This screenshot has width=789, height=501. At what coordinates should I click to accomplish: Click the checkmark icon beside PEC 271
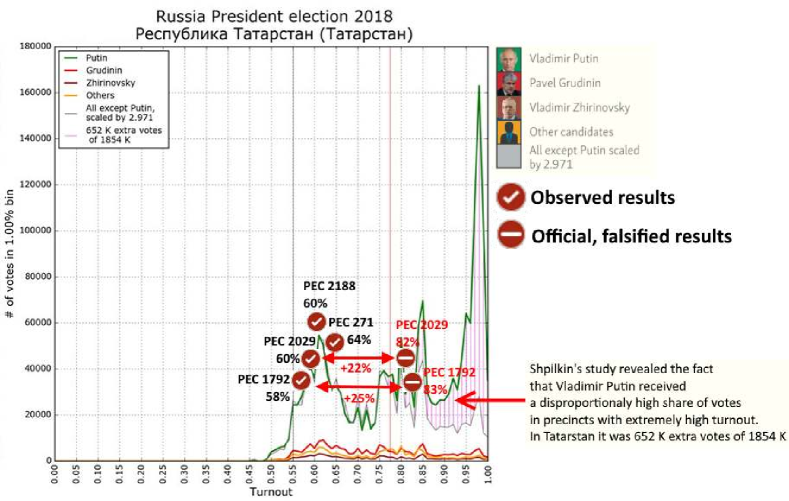(x=335, y=342)
